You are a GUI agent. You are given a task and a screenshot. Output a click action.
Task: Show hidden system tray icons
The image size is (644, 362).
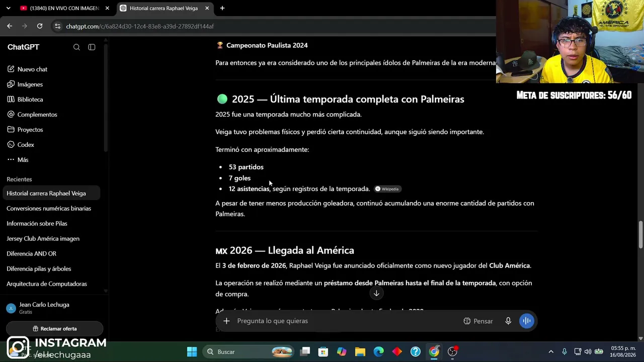[x=551, y=351]
